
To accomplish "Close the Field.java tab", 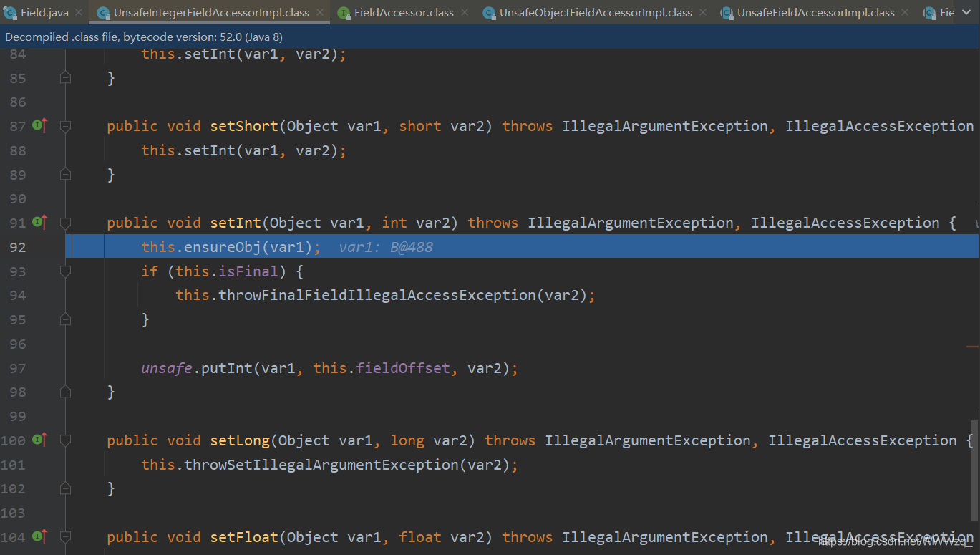I will point(78,12).
